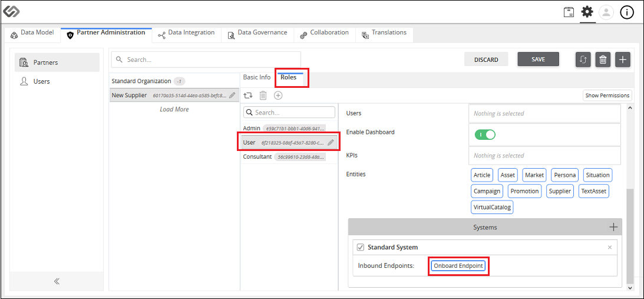Click the Article entity tag

pos(482,175)
